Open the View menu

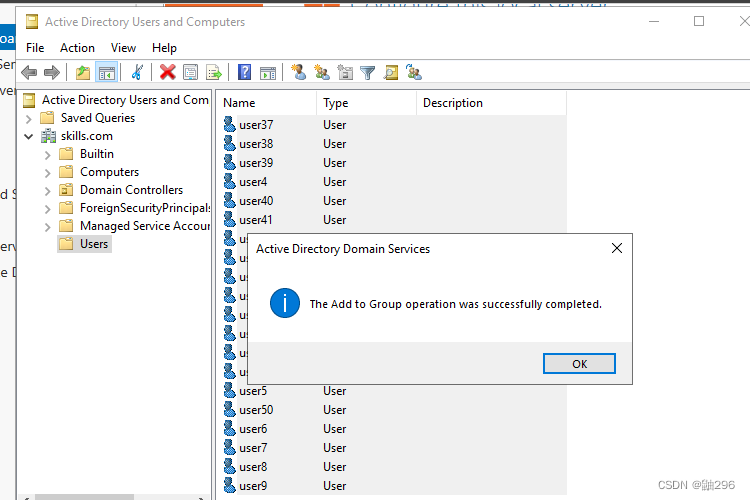[x=123, y=47]
